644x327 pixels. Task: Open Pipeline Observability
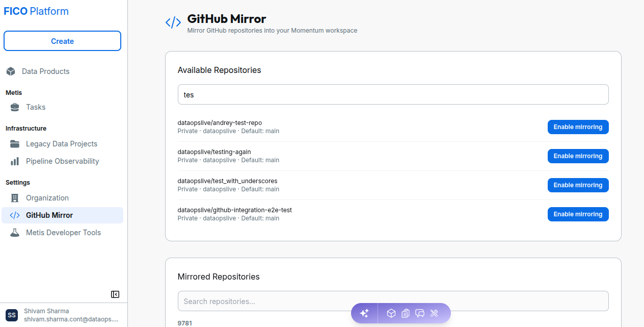pos(62,161)
